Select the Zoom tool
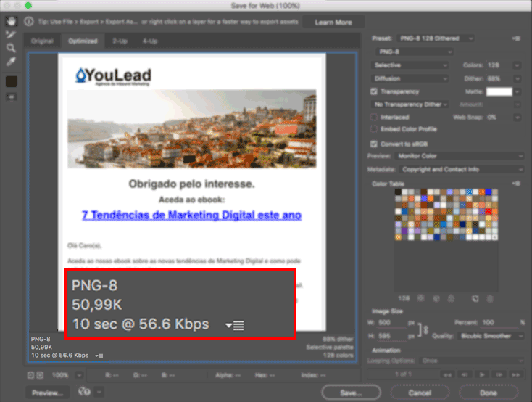Image resolution: width=532 pixels, height=402 pixels. coord(11,47)
